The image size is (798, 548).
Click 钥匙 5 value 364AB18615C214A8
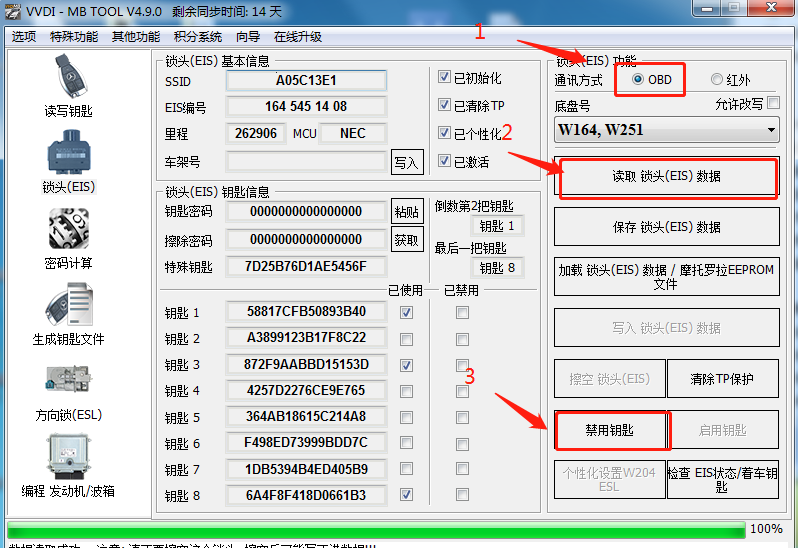pyautogui.click(x=306, y=417)
